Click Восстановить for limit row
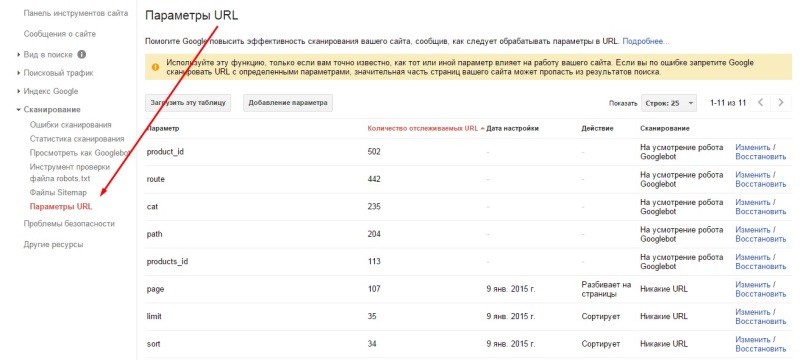800x360 pixels. (761, 321)
